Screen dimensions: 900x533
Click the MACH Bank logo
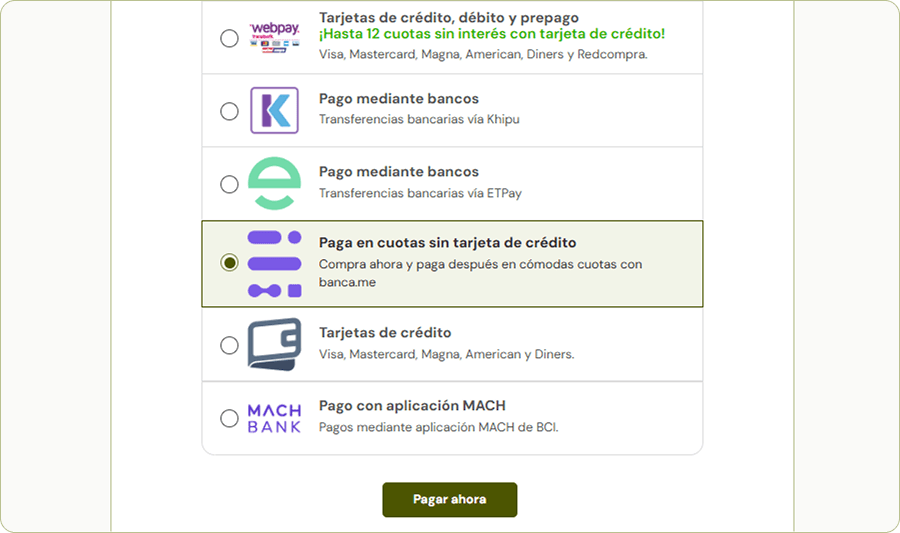coord(273,418)
